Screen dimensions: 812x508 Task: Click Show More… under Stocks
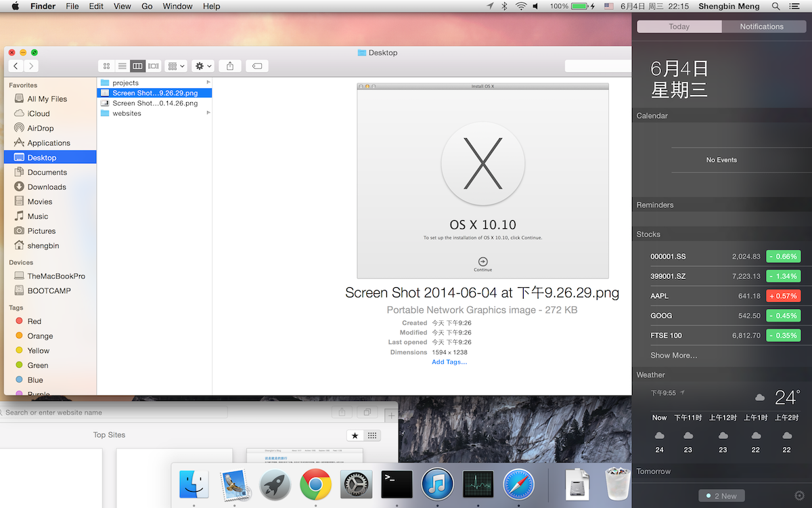pyautogui.click(x=674, y=356)
